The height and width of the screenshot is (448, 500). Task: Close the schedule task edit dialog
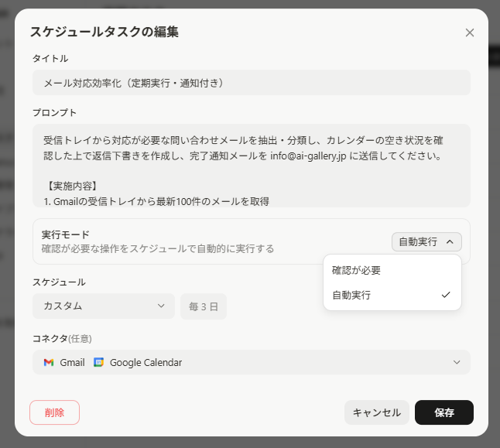click(469, 32)
